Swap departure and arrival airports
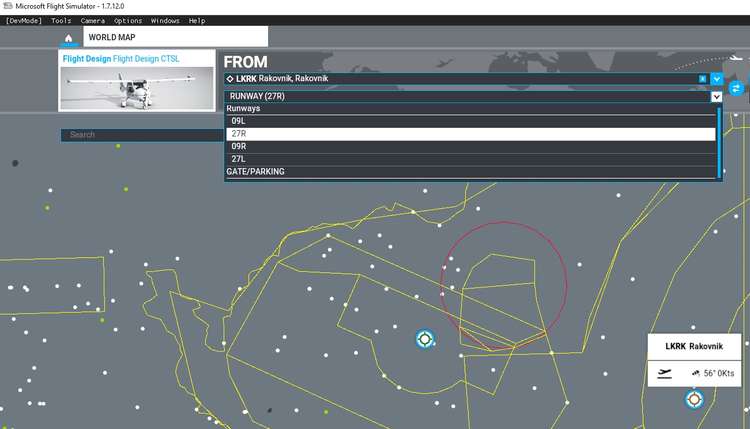The image size is (750, 429). pyautogui.click(x=736, y=88)
